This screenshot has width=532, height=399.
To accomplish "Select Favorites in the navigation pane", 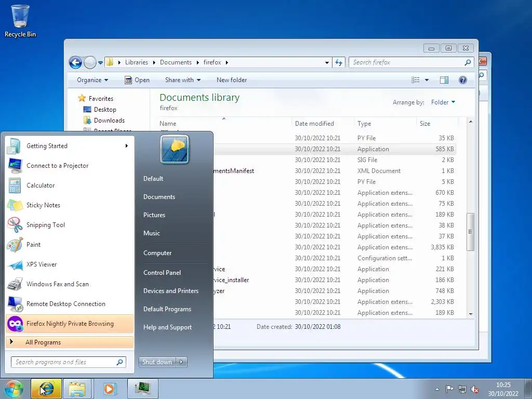I will [x=101, y=98].
